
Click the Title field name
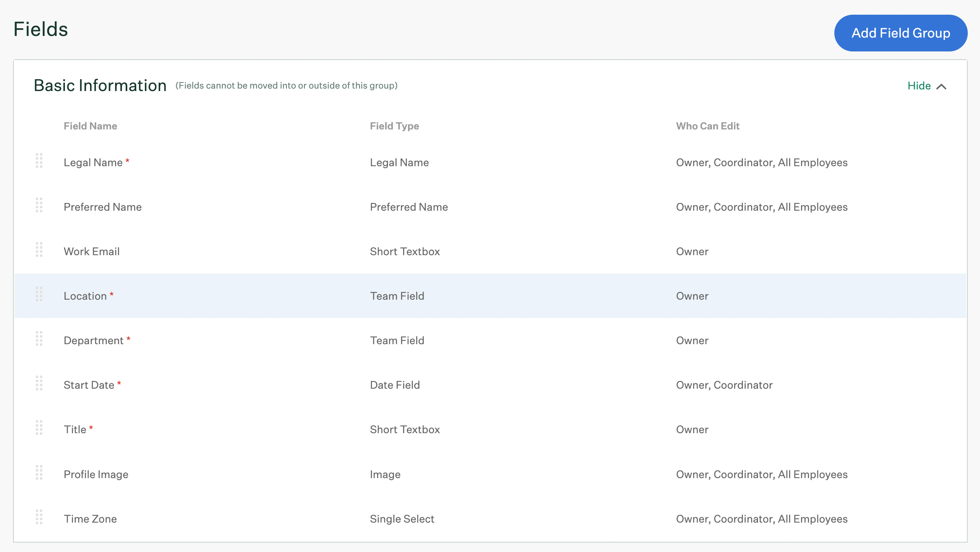click(75, 430)
